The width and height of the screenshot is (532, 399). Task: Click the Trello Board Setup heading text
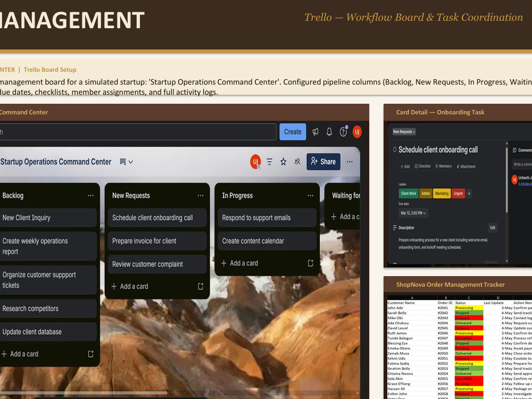50,70
